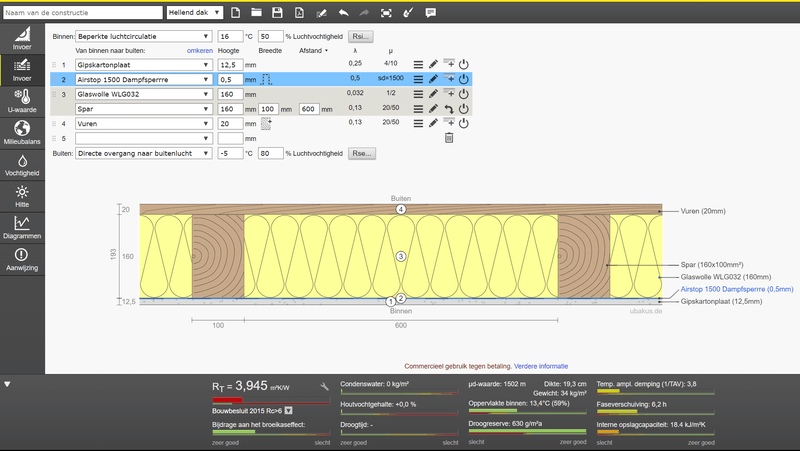Image resolution: width=800 pixels, height=451 pixels.
Task: Click the Naam van de constructie field
Action: coord(83,12)
